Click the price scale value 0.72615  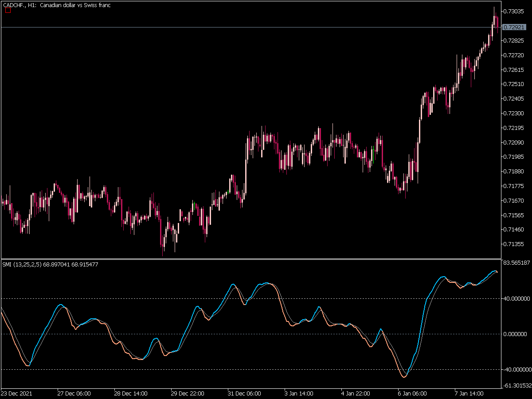515,70
